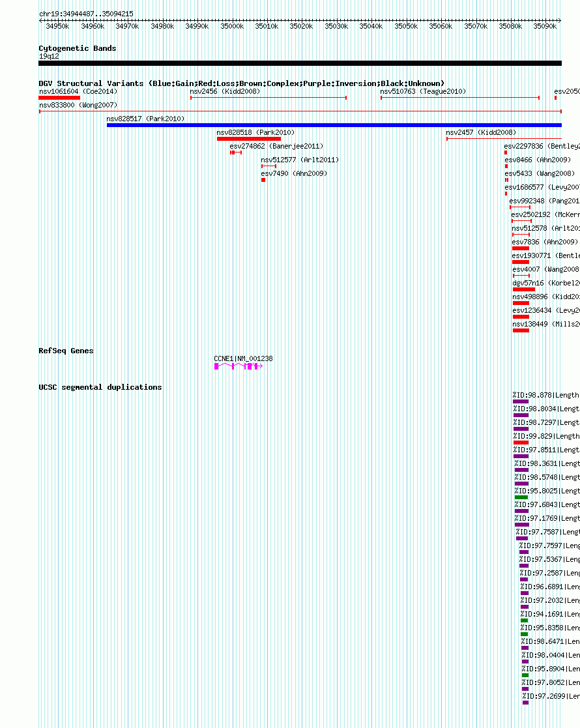Click the %ID:95.8904 duplication label

[x=551, y=669]
